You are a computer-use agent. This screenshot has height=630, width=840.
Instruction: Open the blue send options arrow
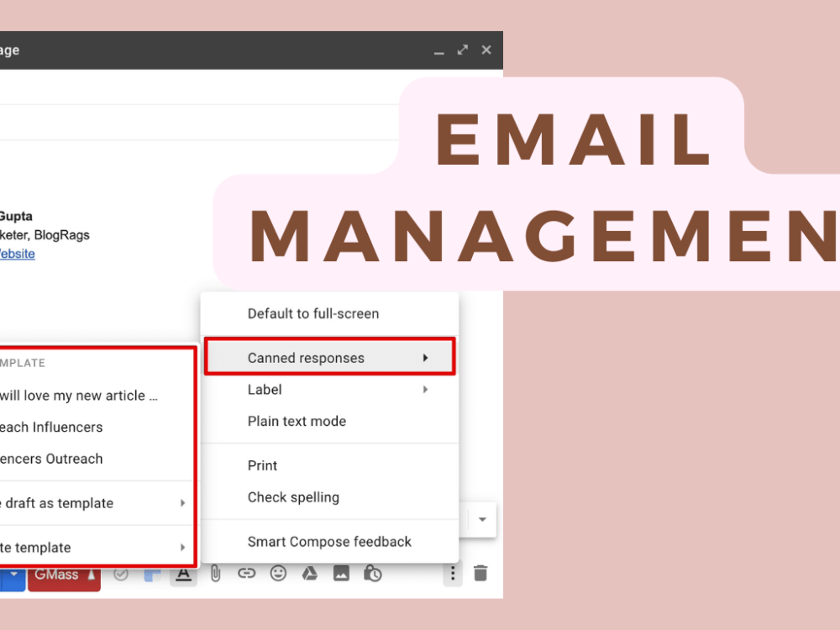(x=13, y=575)
